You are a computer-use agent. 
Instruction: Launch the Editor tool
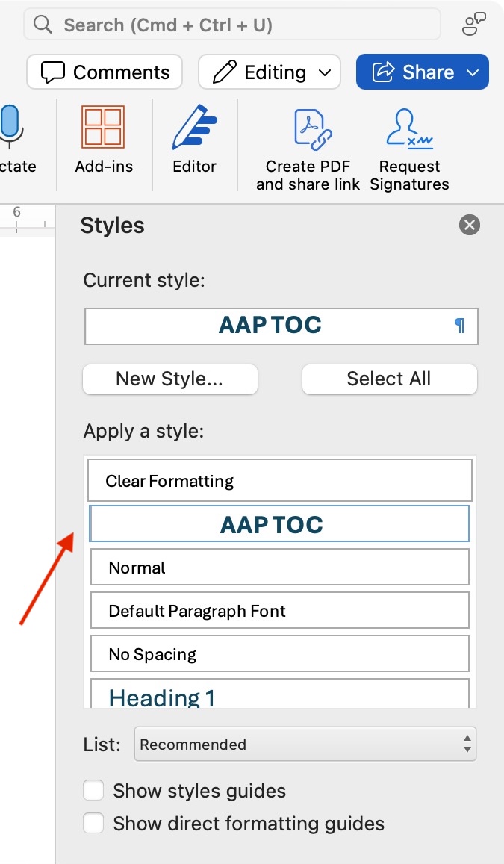pyautogui.click(x=194, y=140)
